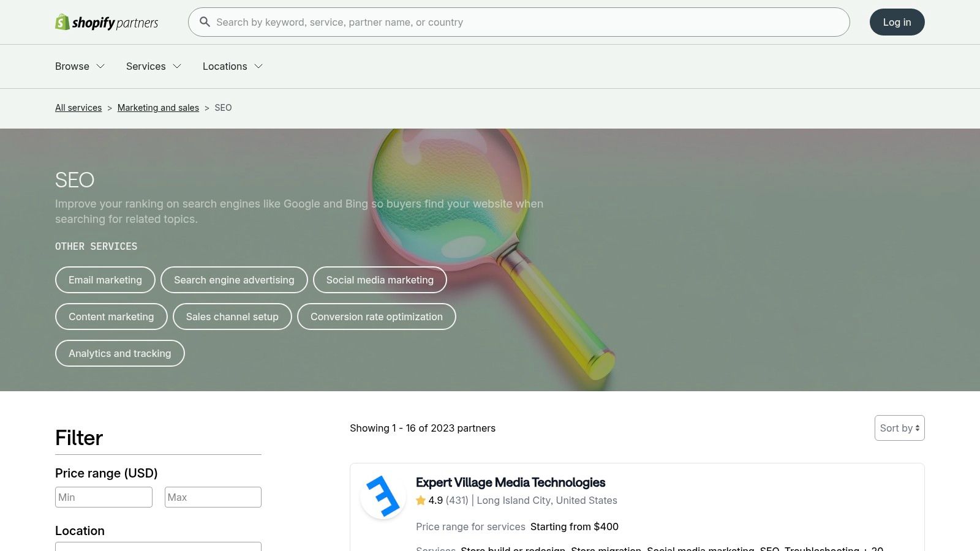
Task: Choose the Conversion rate optimization pill
Action: point(377,317)
